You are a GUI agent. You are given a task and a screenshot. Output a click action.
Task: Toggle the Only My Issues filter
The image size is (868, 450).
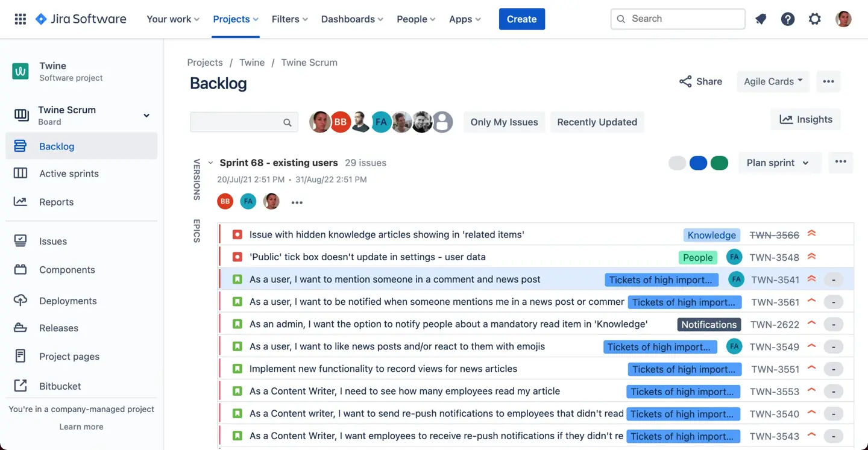[x=504, y=122]
